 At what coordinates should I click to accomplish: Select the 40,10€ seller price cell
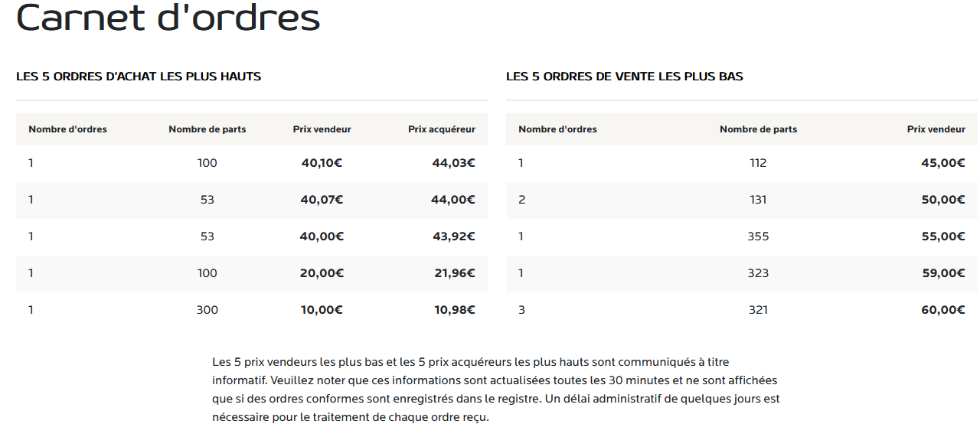click(x=322, y=163)
